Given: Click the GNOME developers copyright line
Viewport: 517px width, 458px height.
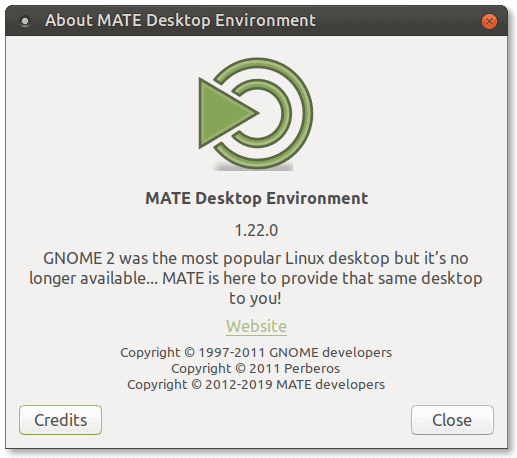Looking at the screenshot, I should [x=256, y=353].
